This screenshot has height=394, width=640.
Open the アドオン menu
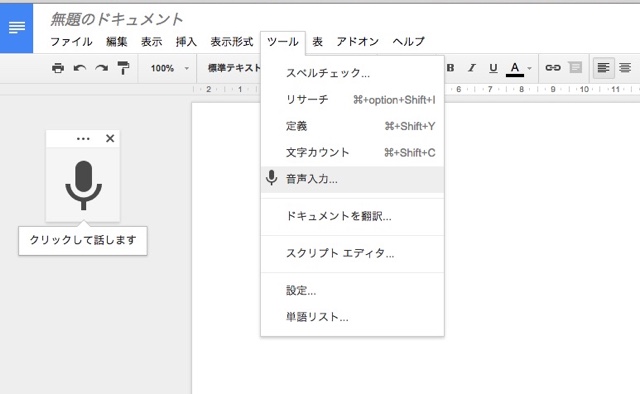pos(358,42)
